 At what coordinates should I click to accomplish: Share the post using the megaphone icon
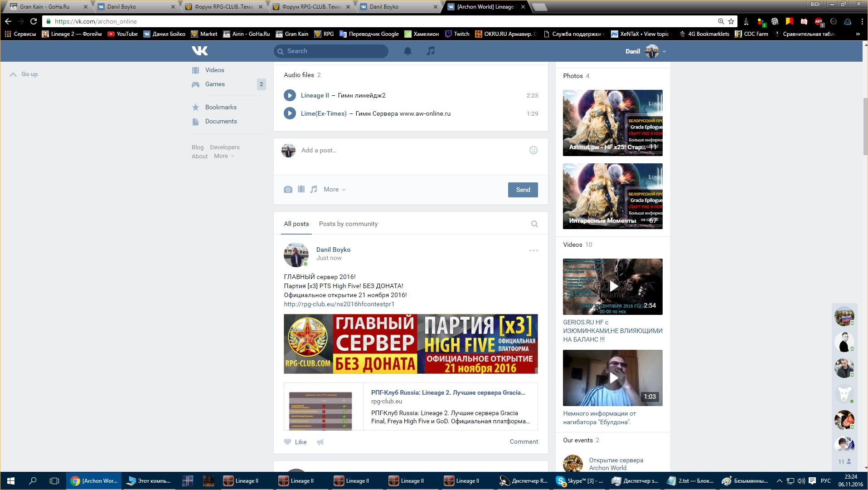(x=320, y=442)
